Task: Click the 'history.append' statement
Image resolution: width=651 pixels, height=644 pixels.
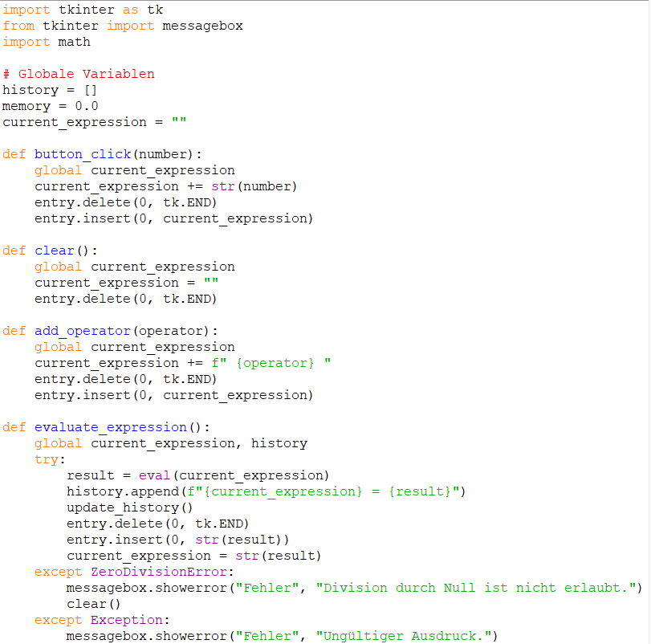Action: pos(114,491)
